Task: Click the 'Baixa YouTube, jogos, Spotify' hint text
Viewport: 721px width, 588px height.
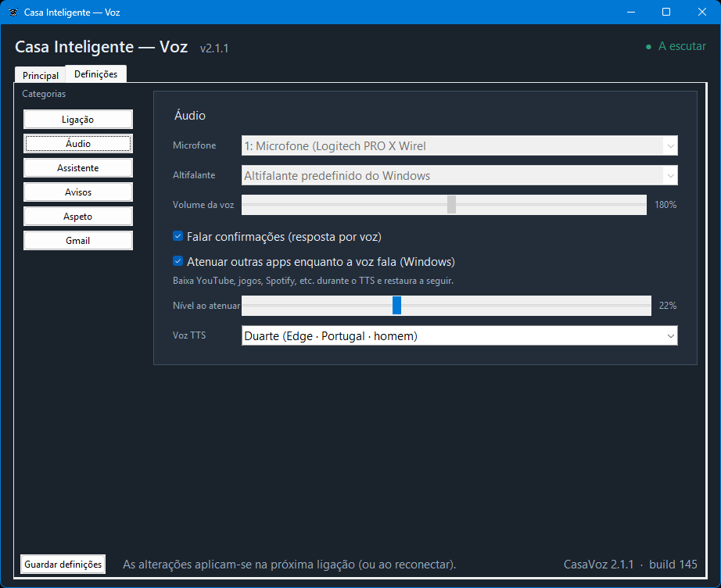Action: coord(313,281)
